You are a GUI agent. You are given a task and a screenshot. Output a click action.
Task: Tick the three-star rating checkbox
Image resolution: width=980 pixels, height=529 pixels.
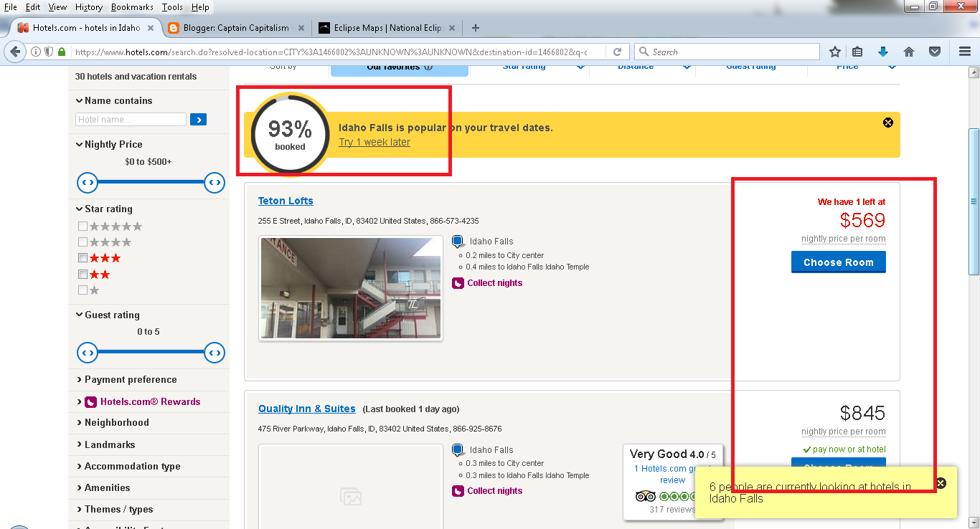pyautogui.click(x=83, y=258)
